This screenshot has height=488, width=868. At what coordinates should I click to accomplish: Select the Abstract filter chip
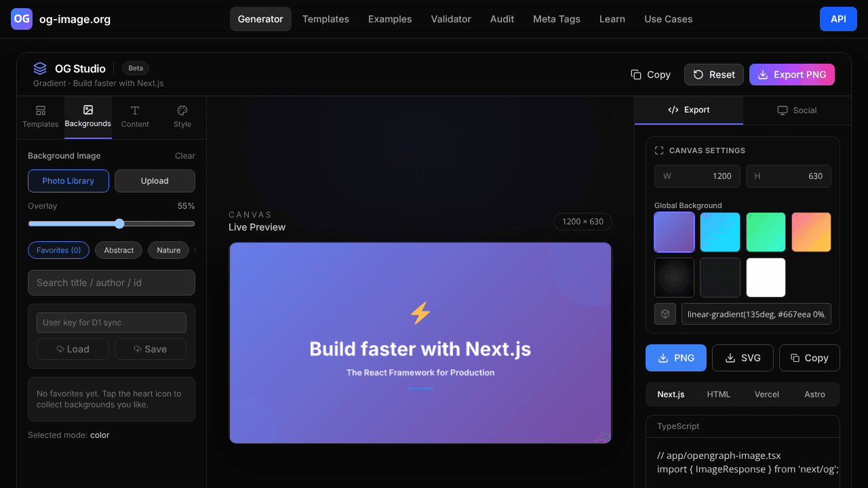pyautogui.click(x=119, y=250)
